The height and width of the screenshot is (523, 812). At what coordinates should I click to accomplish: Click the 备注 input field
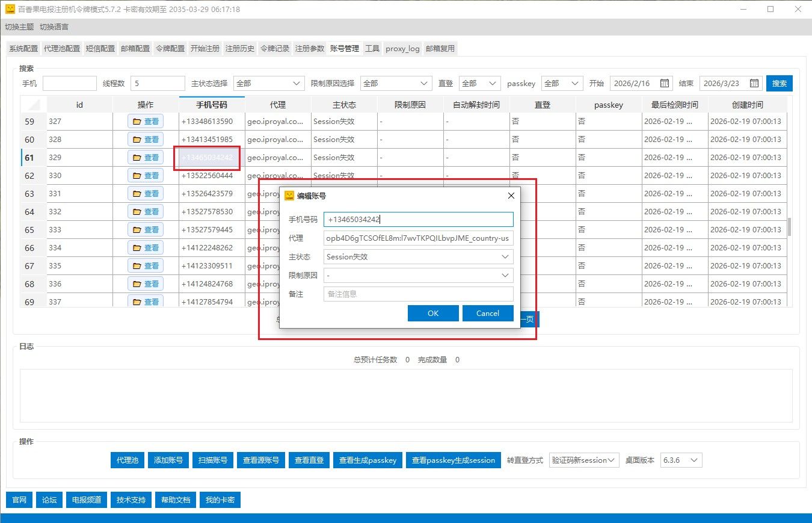[418, 294]
